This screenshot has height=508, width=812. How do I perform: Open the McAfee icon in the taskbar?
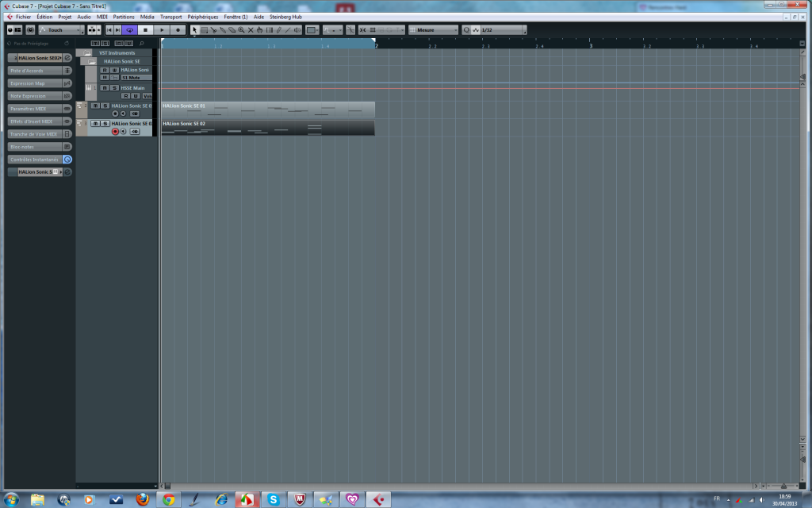[x=300, y=500]
